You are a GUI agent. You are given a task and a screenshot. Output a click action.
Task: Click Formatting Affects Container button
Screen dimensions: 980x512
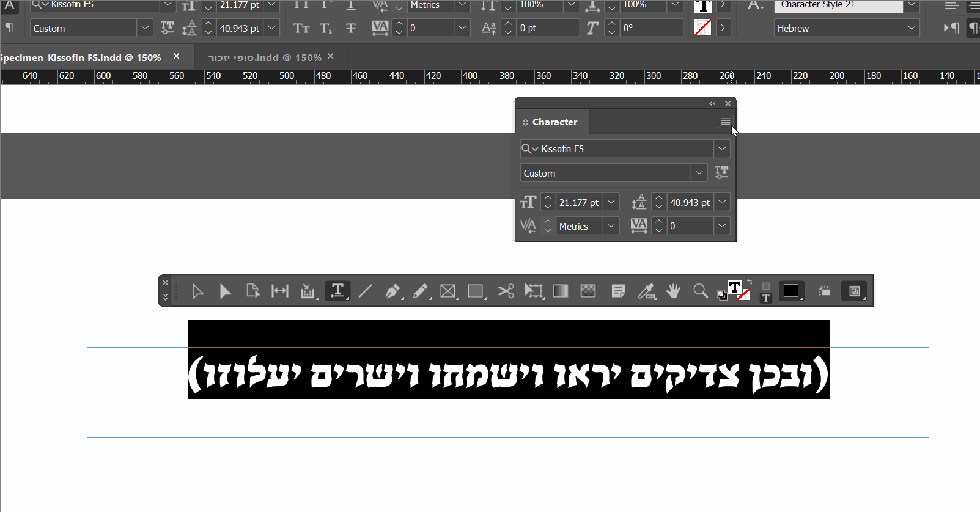click(766, 286)
